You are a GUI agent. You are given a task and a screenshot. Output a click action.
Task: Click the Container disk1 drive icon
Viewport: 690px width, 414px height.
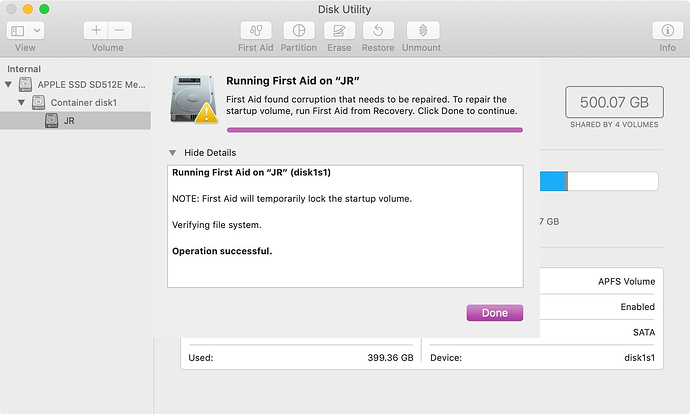39,103
